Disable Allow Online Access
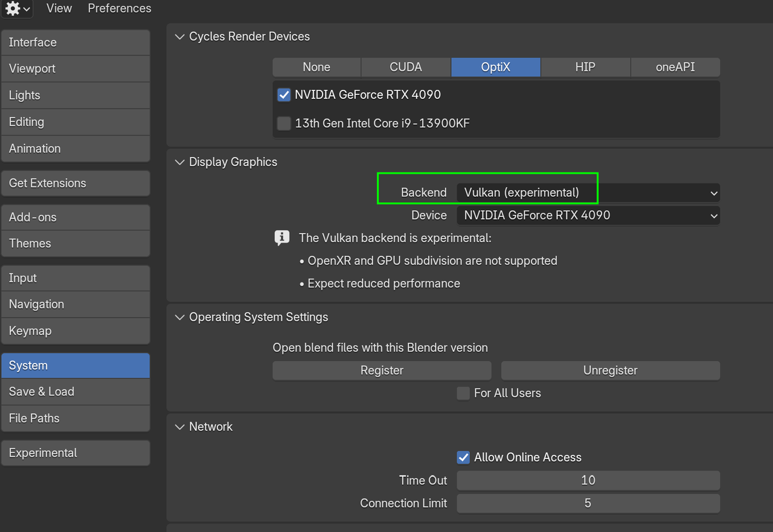This screenshot has width=773, height=532. tap(463, 458)
